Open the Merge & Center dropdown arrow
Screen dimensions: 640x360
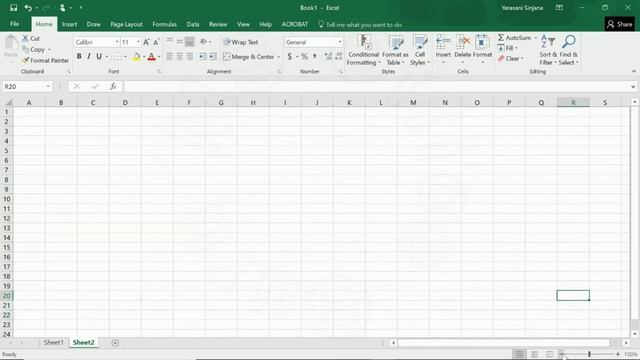(279, 57)
